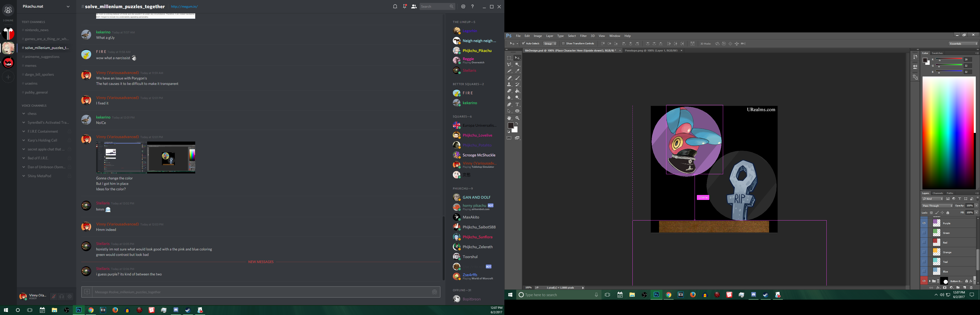Screen dimensions: 980x315
Task: Open the layer Kind filter dropdown
Action: point(932,199)
